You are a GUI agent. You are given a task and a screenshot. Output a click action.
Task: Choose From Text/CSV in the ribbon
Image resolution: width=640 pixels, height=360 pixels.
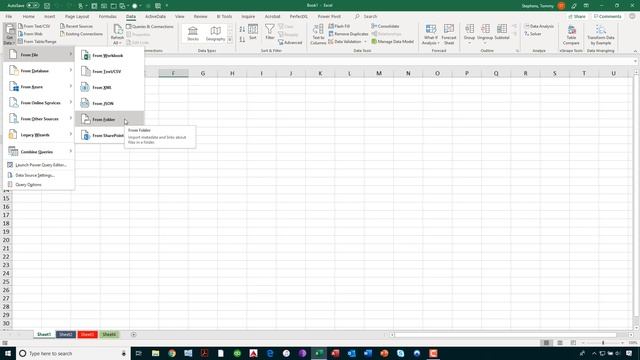click(x=34, y=26)
